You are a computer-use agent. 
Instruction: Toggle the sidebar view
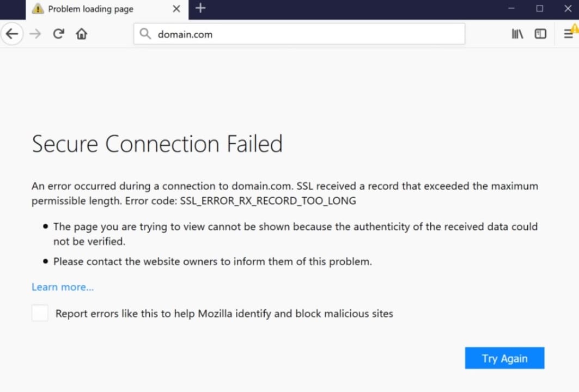click(x=540, y=33)
